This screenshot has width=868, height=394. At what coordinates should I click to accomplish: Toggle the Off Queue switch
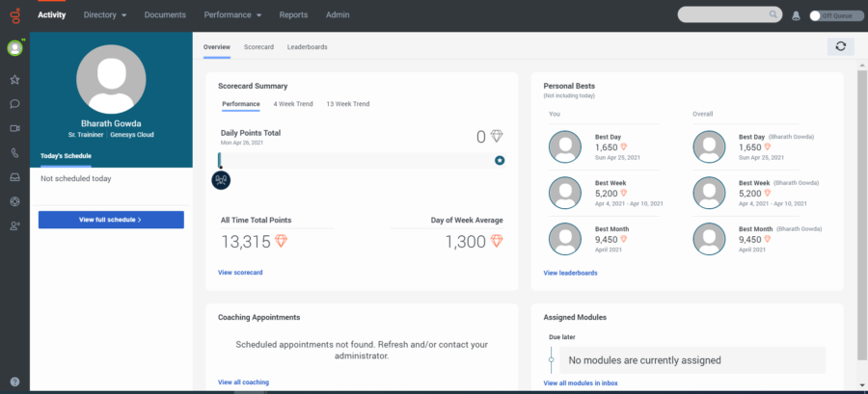tap(836, 15)
